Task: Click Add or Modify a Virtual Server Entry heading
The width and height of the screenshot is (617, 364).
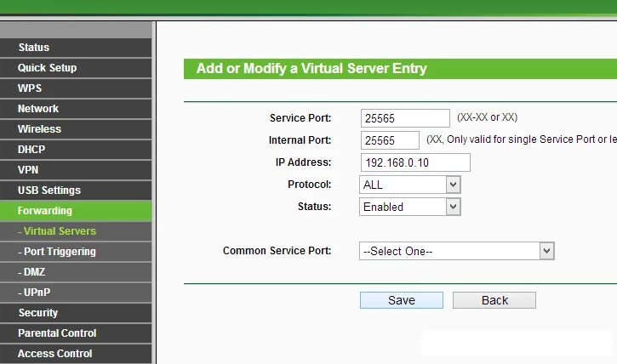Action: tap(311, 68)
